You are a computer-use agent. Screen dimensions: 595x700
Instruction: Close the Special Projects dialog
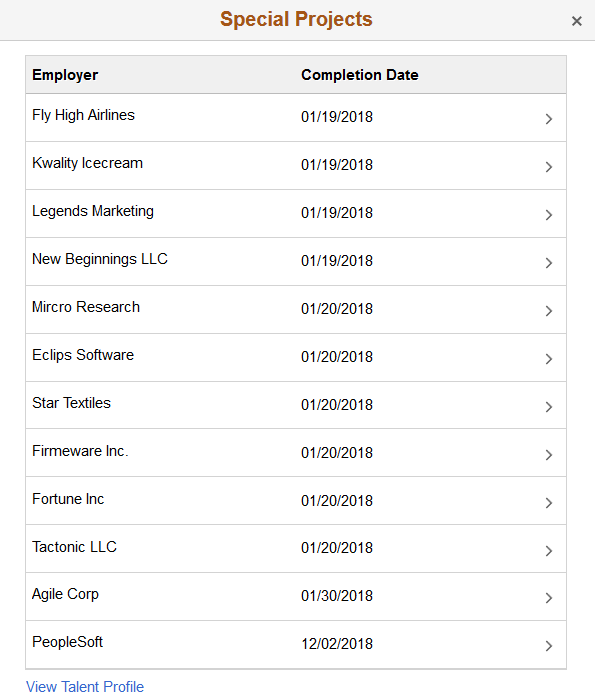(576, 21)
